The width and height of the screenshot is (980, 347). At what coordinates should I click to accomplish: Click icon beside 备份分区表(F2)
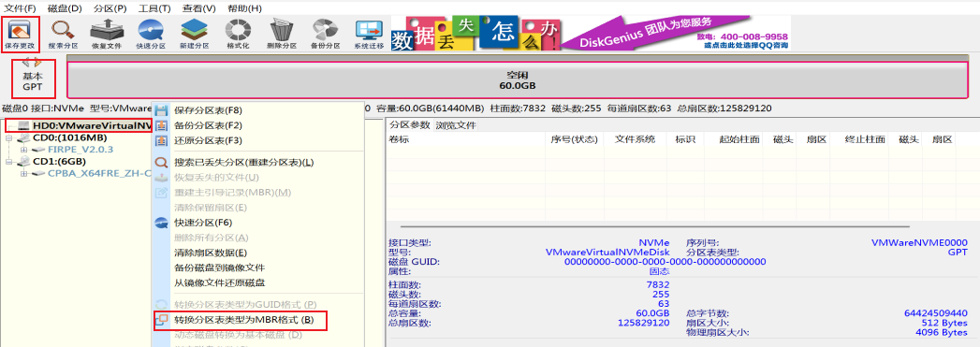[x=161, y=125]
